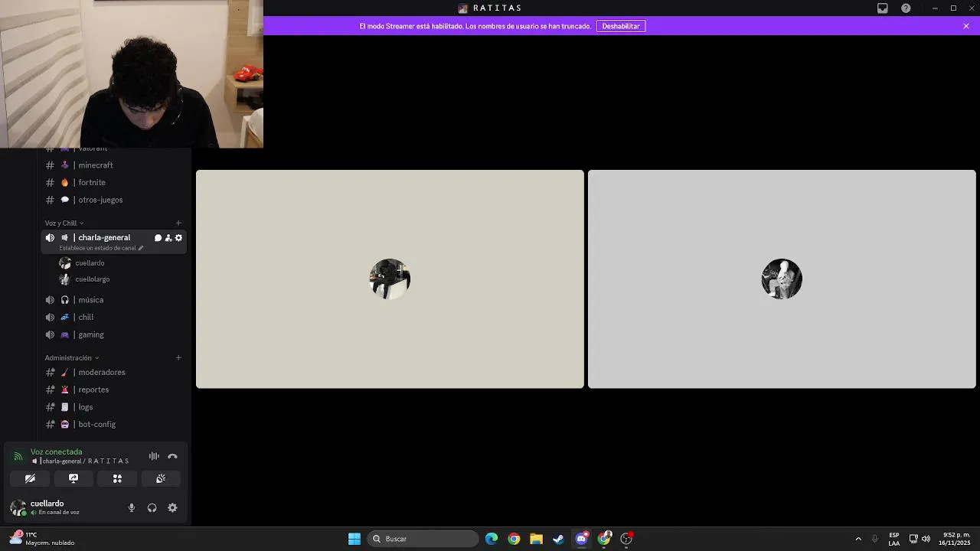Select the right participant video tile
The height and width of the screenshot is (551, 980).
pyautogui.click(x=782, y=279)
